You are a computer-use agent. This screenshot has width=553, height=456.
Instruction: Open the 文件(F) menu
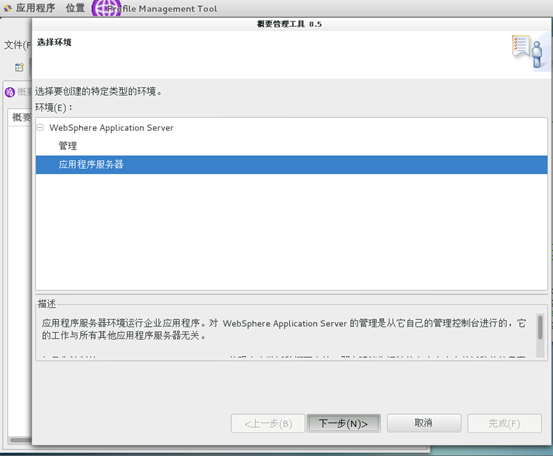pos(18,45)
